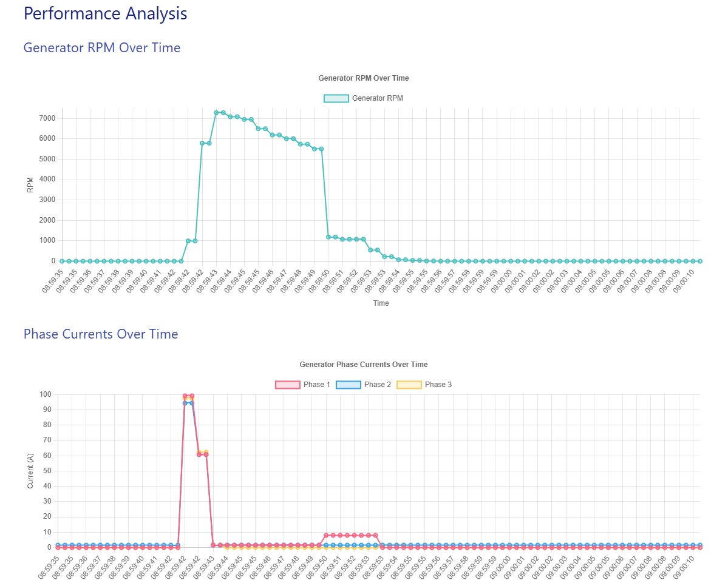The width and height of the screenshot is (728, 580).
Task: Click first RPM point near 1000 before spike
Action: click(188, 241)
